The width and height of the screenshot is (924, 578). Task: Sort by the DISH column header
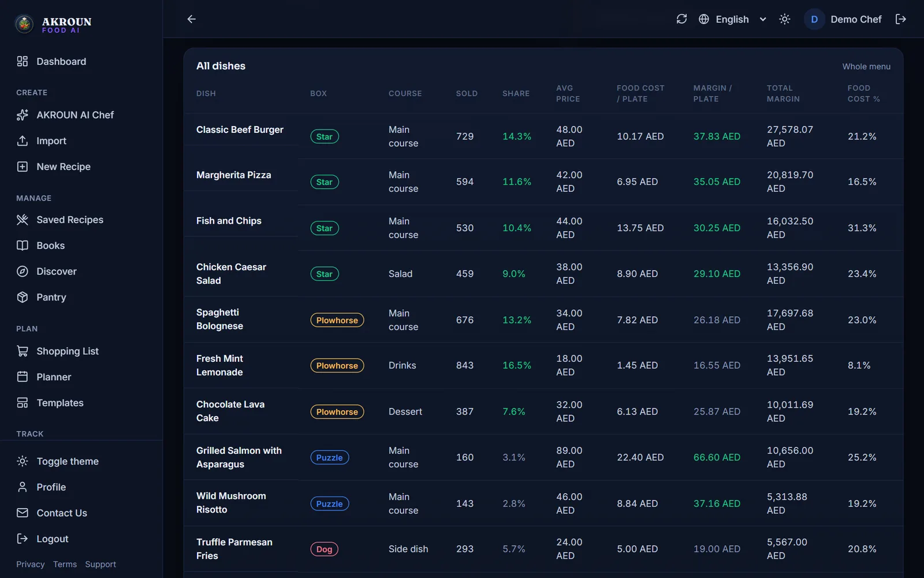coord(206,94)
